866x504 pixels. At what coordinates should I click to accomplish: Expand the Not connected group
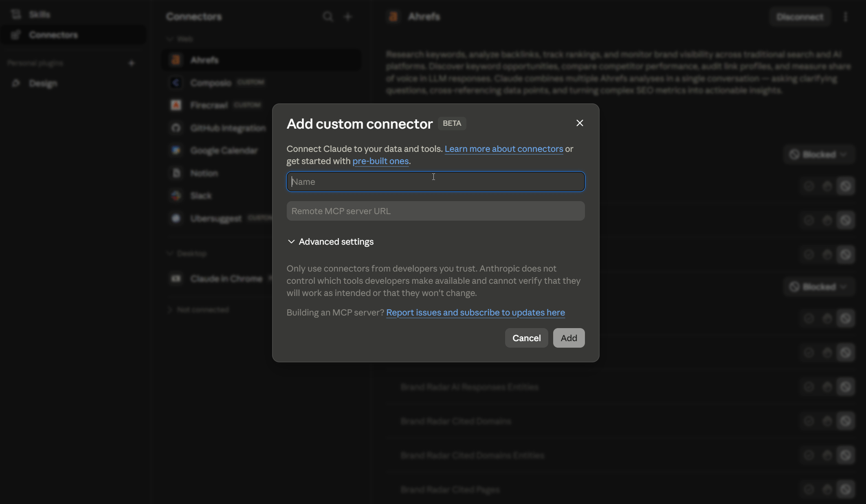198,310
